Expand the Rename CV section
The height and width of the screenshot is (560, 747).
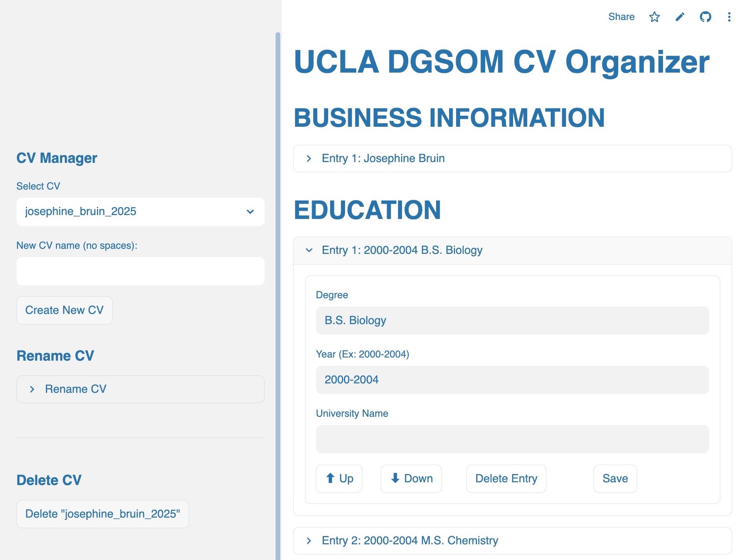[141, 389]
